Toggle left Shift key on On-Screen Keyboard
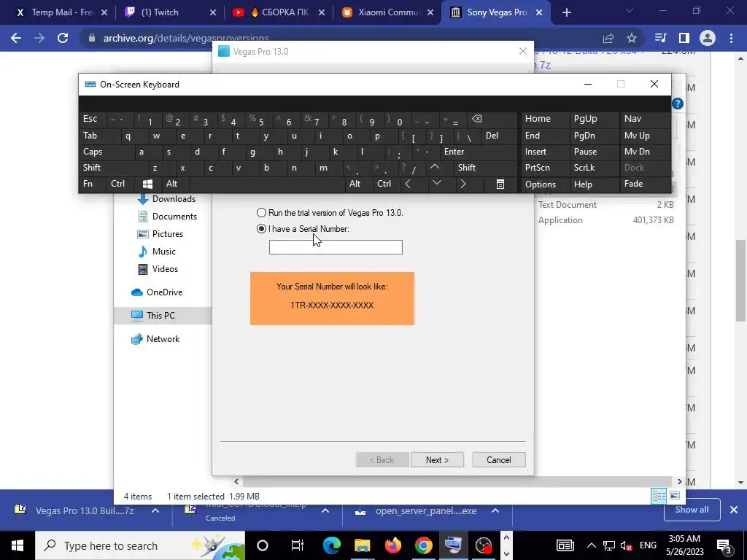The height and width of the screenshot is (560, 747). [x=91, y=167]
